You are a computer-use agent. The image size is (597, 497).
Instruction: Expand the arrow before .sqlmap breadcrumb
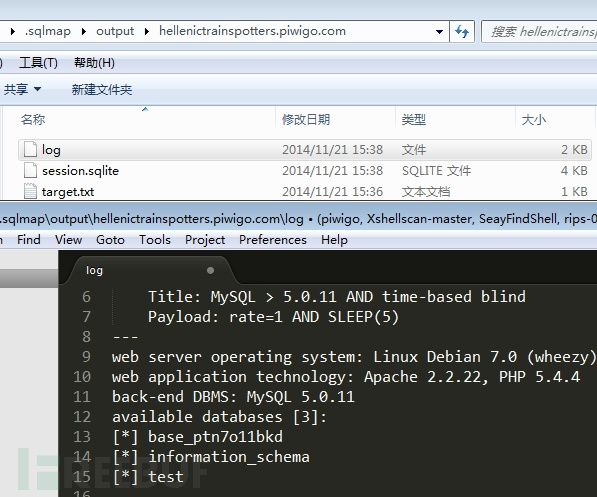(x=13, y=31)
